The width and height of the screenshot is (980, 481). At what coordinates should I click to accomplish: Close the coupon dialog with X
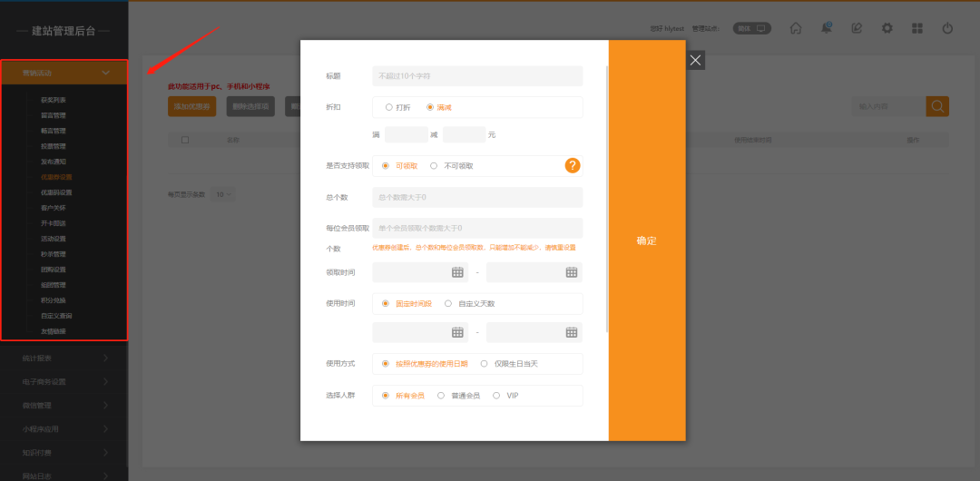pyautogui.click(x=695, y=60)
